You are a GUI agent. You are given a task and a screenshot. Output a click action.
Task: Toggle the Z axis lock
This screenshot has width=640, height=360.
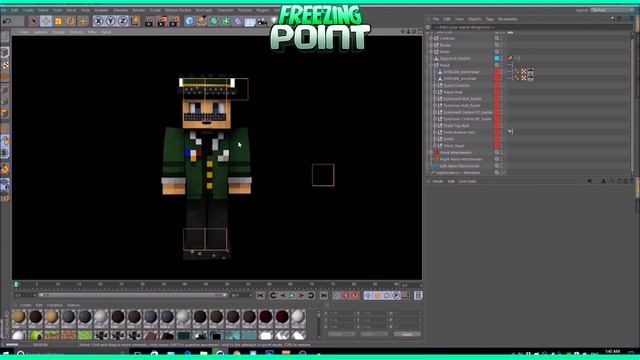tap(122, 21)
